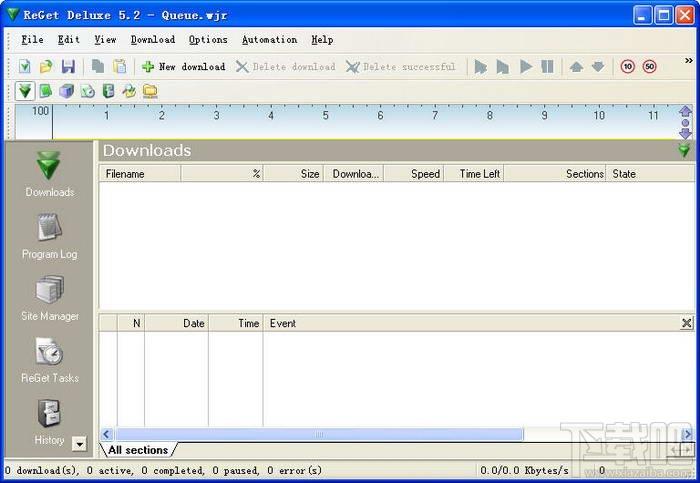Open a queue file with folder icon
Viewport: 700px width, 483px height.
point(46,67)
